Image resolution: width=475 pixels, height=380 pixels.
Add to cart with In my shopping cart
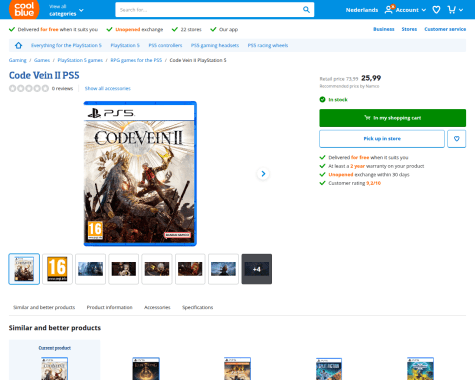(392, 118)
